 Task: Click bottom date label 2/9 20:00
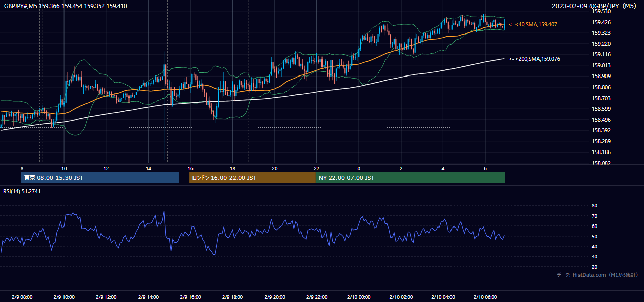point(275,297)
